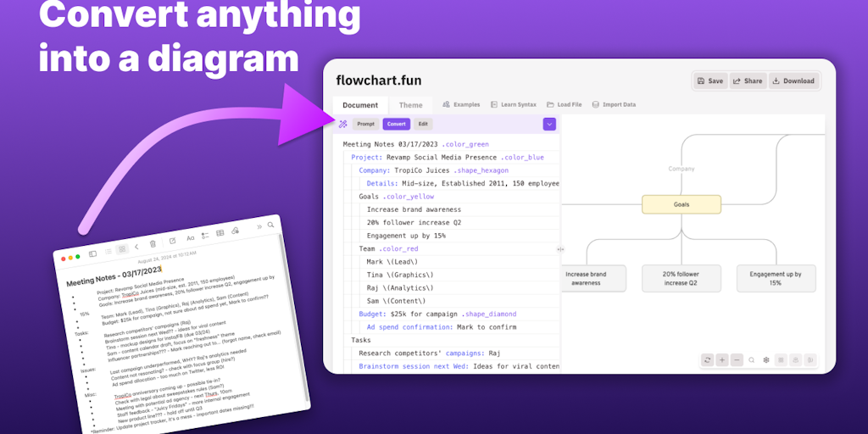Click the arrow icon in the Share button
Image resolution: width=868 pixels, height=434 pixels.
[x=737, y=81]
